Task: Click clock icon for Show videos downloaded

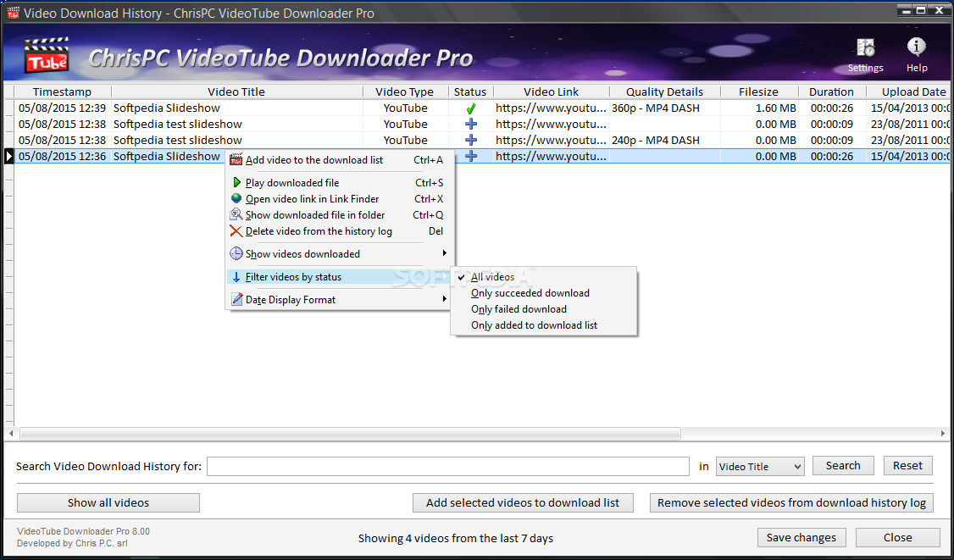Action: click(236, 254)
